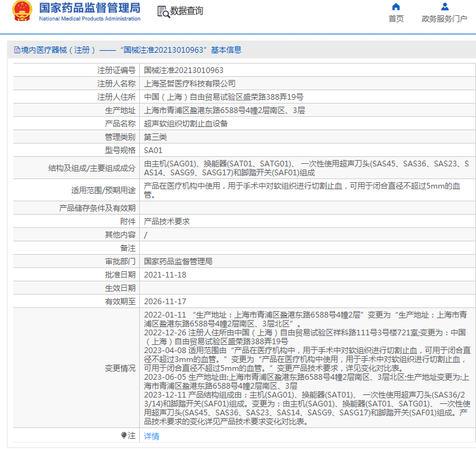476x449 pixels.
Task: Select 第三类 management category value
Action: pyautogui.click(x=156, y=137)
